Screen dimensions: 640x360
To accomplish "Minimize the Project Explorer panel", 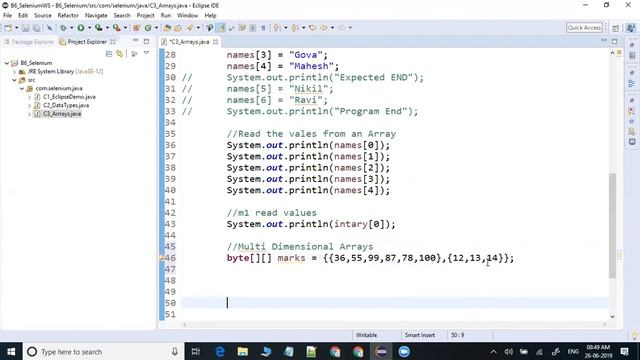I will point(135,41).
